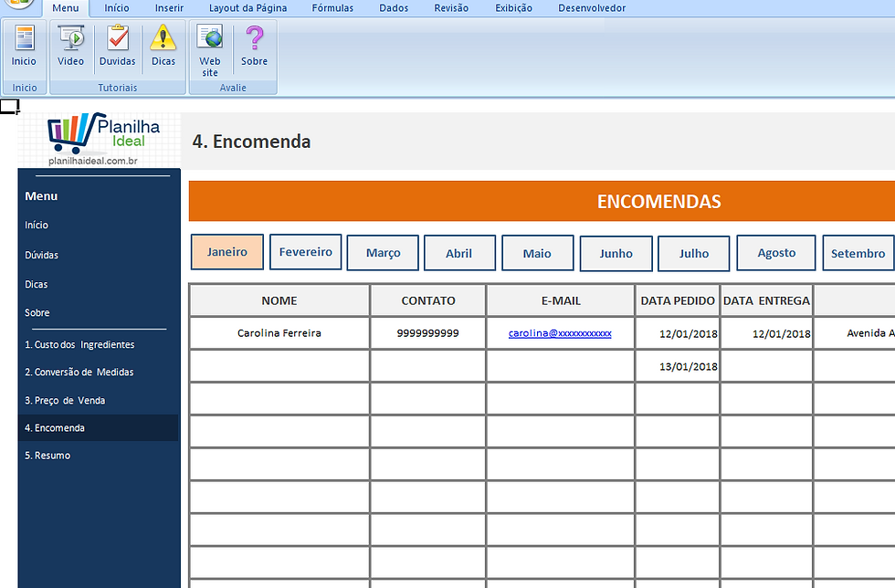895x588 pixels.
Task: Open the Desenvolvedor ribbon tab
Action: click(x=592, y=8)
